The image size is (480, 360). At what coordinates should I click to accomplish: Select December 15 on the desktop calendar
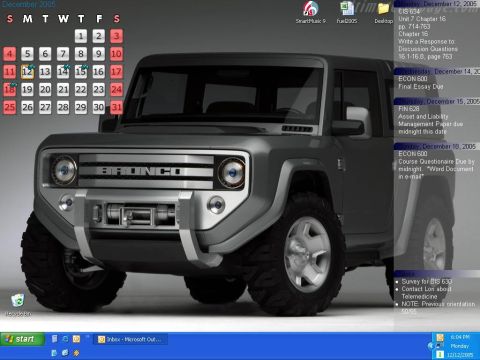tap(81, 72)
